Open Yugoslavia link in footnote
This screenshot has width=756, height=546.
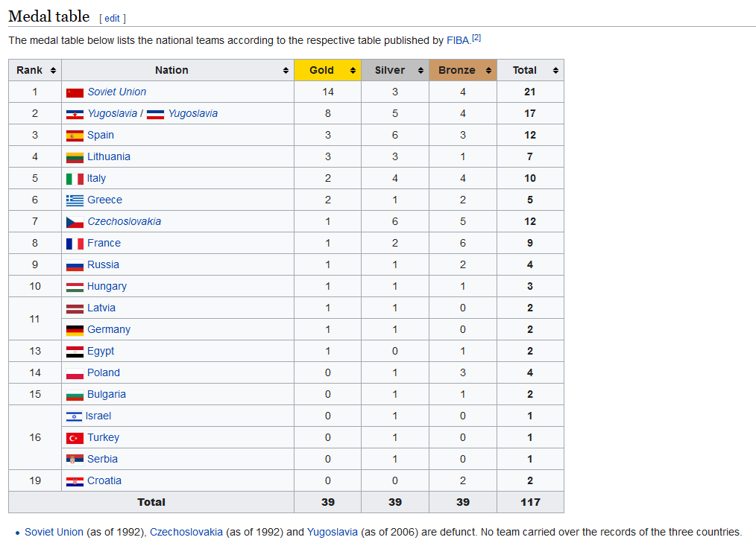333,533
